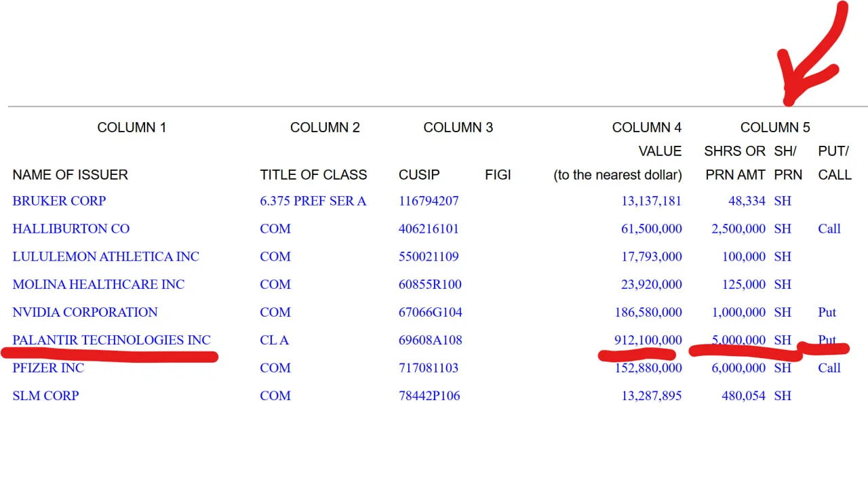Click the red arrow annotation

tap(812, 54)
